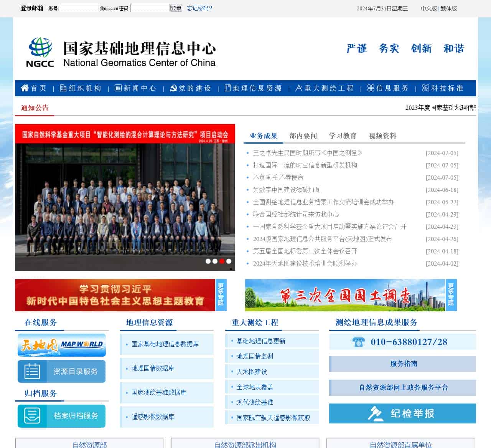Open article 不负重托 不辱使命

[278, 177]
